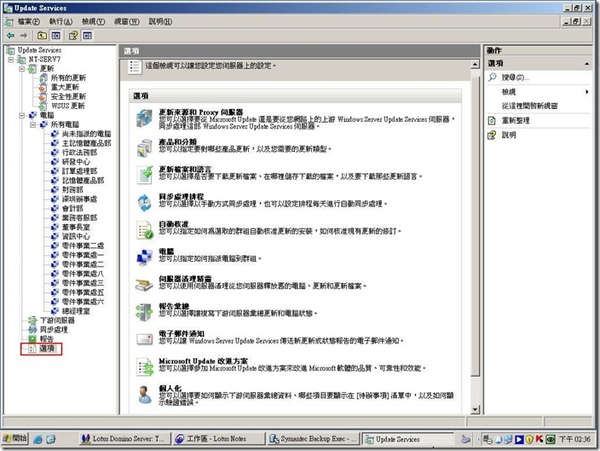The width and height of the screenshot is (600, 451).
Task: Collapse the 電腦 tree node
Action: (x=22, y=115)
